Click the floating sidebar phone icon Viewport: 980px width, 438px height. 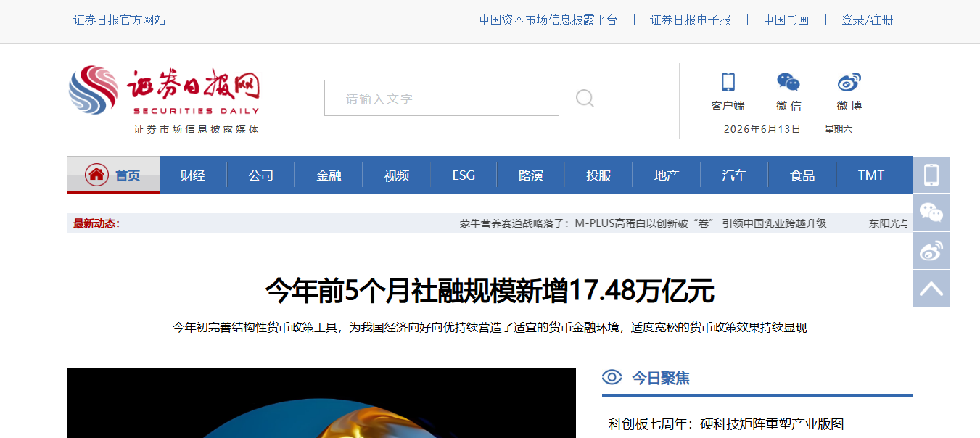click(x=931, y=175)
